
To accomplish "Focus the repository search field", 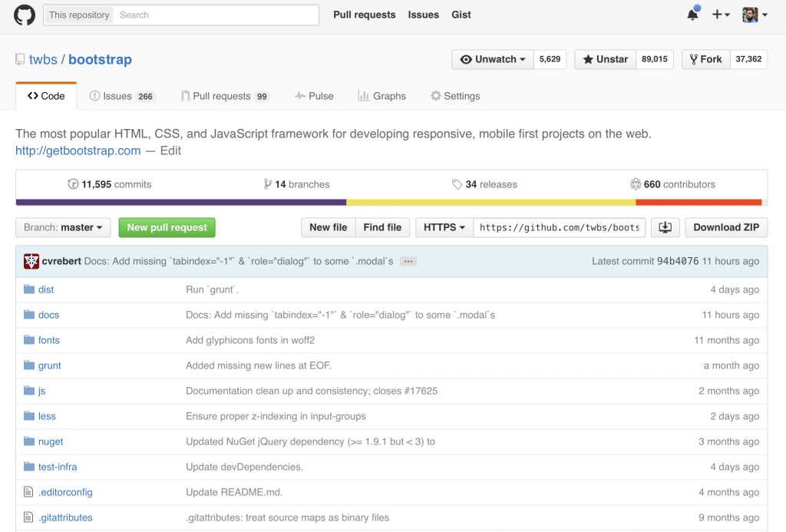I will click(216, 15).
